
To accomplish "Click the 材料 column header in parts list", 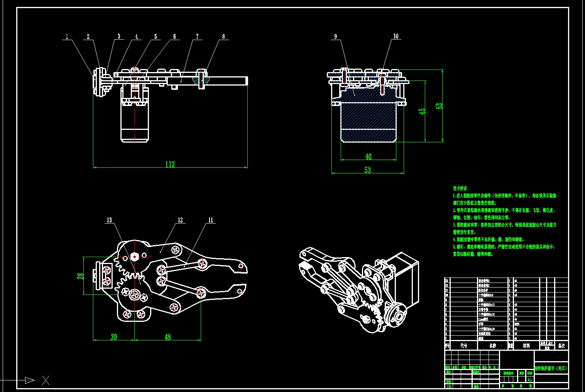I will coord(526,346).
